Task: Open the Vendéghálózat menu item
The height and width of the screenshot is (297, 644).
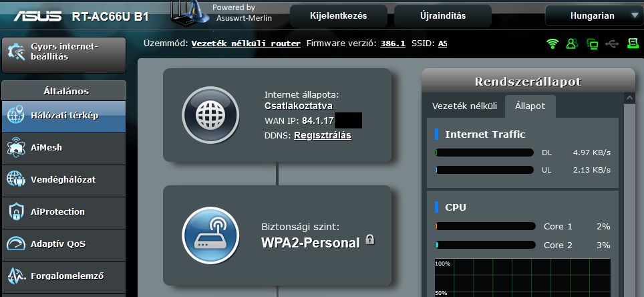Action: (63, 181)
